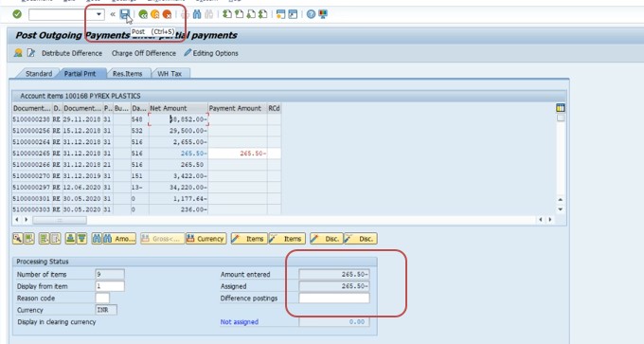Click standalone binoculars icon in lower row
The width and height of the screenshot is (644, 344).
(97, 239)
